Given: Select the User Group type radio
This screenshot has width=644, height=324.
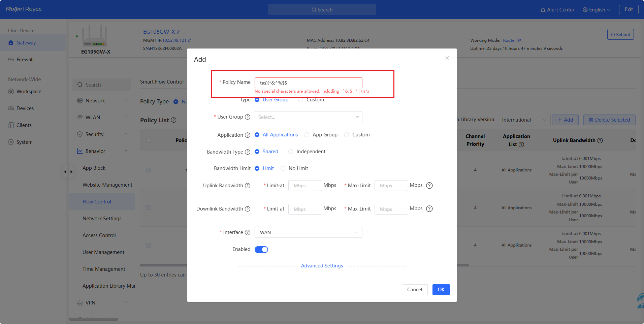Looking at the screenshot, I should (257, 100).
